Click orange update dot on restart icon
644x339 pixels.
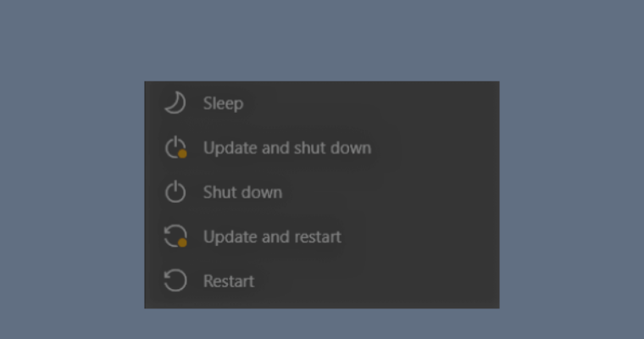(x=182, y=242)
